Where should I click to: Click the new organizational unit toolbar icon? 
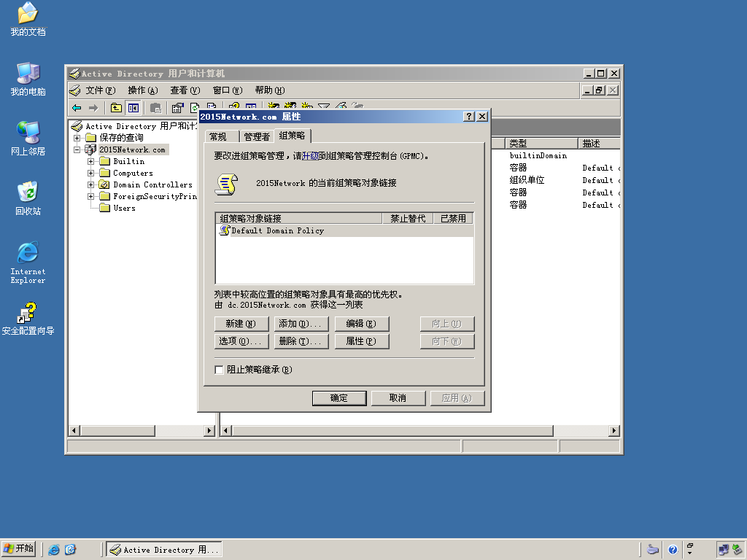[x=307, y=106]
